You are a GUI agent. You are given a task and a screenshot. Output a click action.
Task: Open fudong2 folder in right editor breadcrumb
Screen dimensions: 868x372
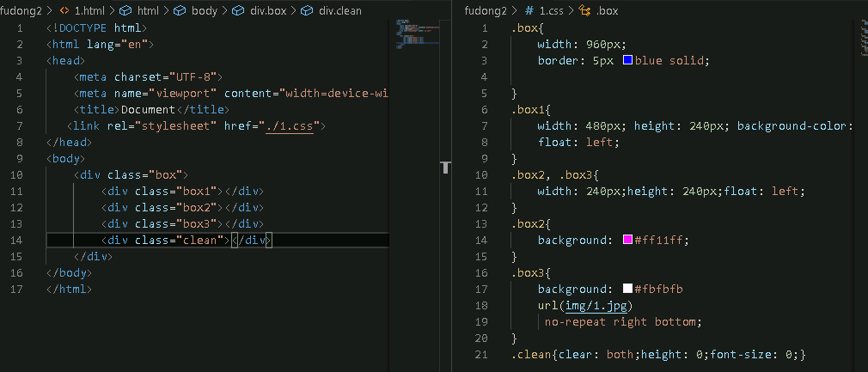pyautogui.click(x=486, y=10)
